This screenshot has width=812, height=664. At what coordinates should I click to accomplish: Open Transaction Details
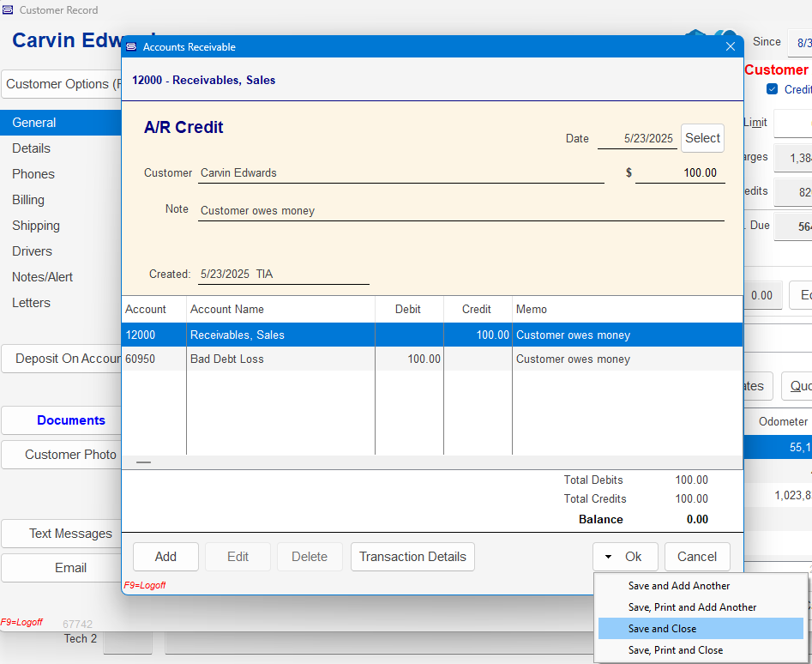[x=412, y=557]
